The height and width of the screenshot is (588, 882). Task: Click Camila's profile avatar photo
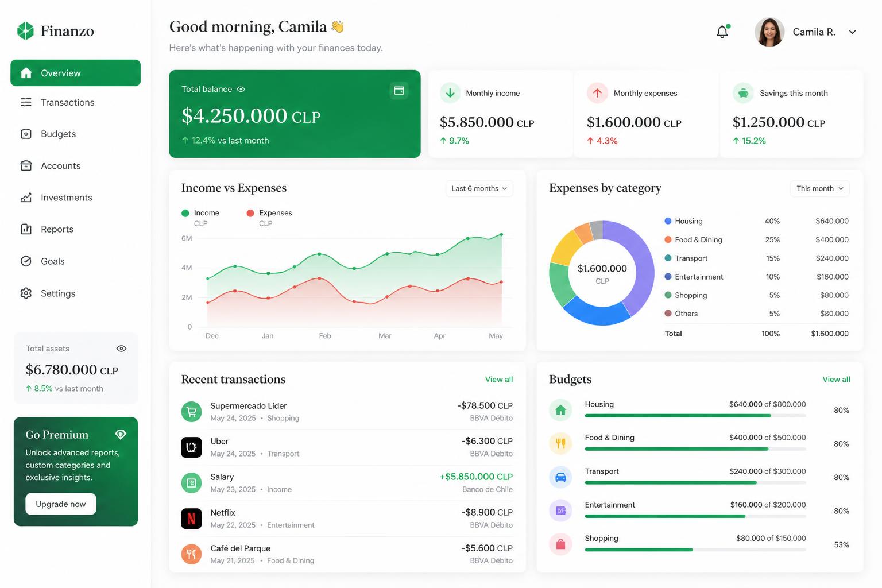coord(769,32)
